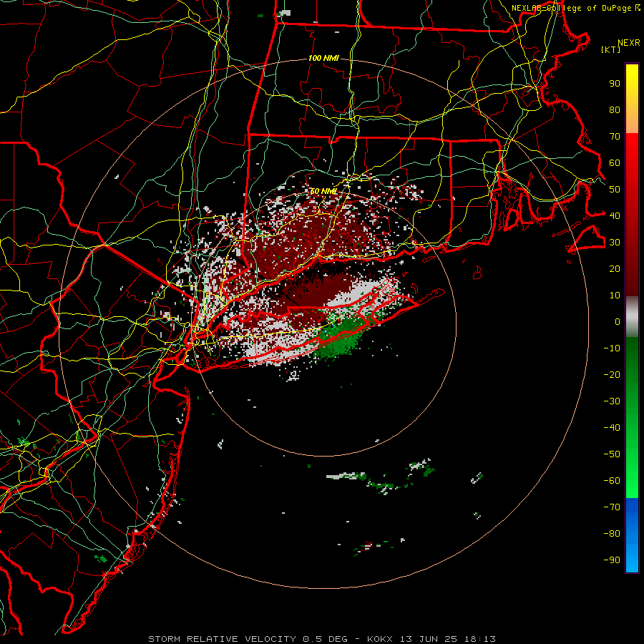This screenshot has width=644, height=644.
Task: Click the -60 value on velocity scale
Action: (612, 481)
